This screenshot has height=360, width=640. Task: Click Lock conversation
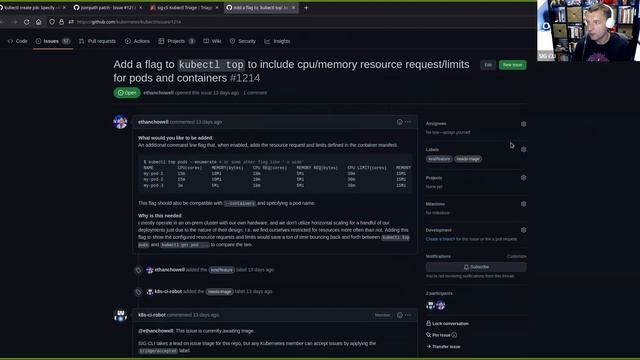(447, 324)
